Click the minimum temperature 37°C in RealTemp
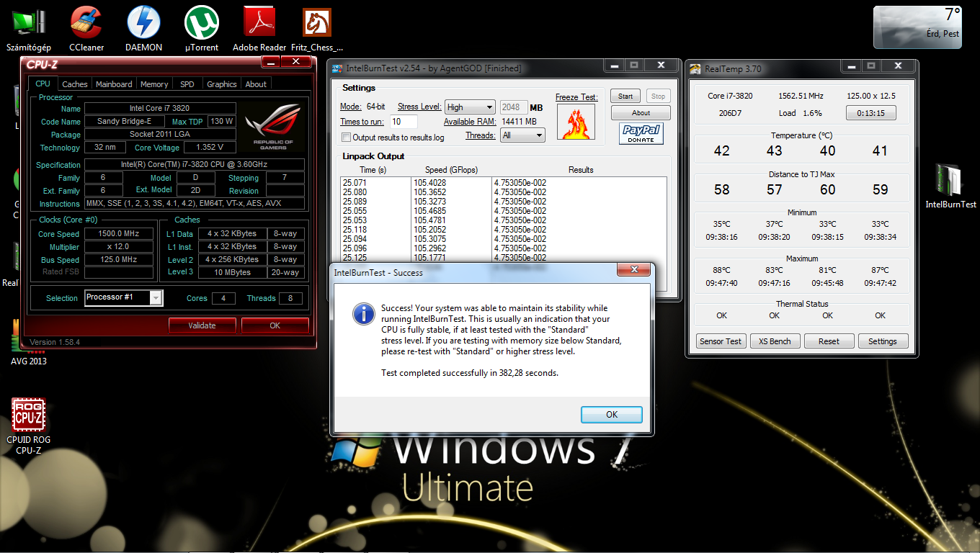This screenshot has height=553, width=980. click(x=774, y=225)
